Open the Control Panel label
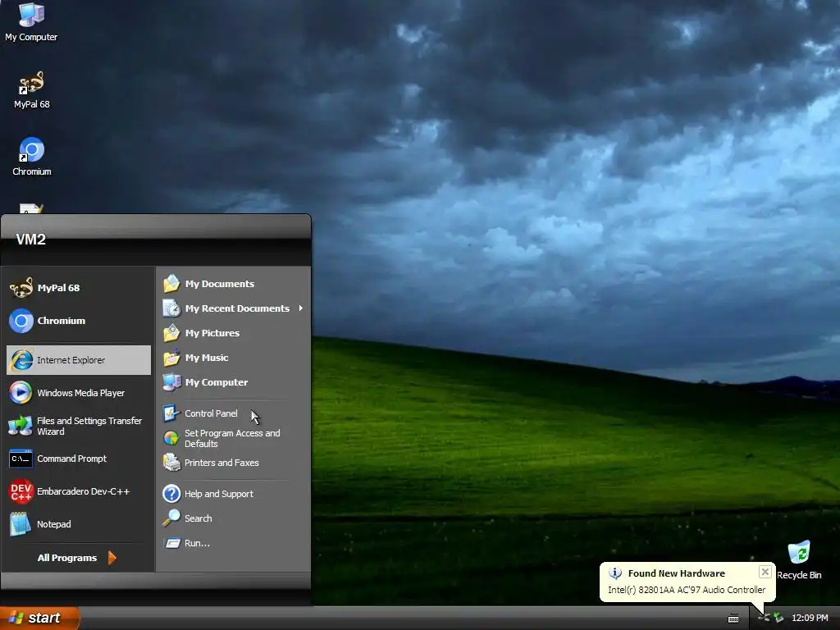This screenshot has width=840, height=630. pos(211,413)
